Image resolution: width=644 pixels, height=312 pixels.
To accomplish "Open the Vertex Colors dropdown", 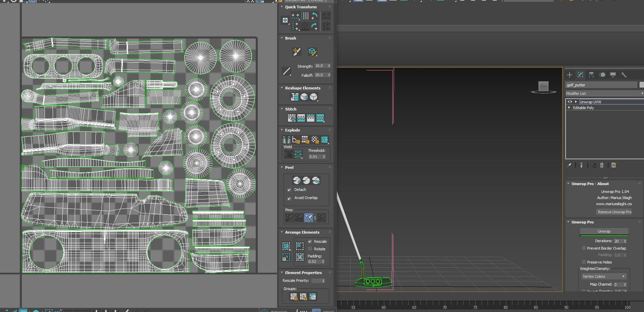I will coord(604,276).
